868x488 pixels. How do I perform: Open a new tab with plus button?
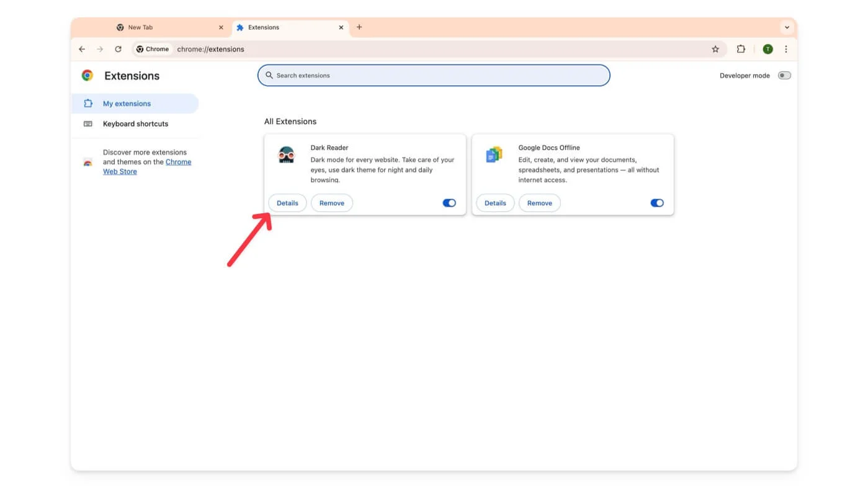(x=359, y=27)
